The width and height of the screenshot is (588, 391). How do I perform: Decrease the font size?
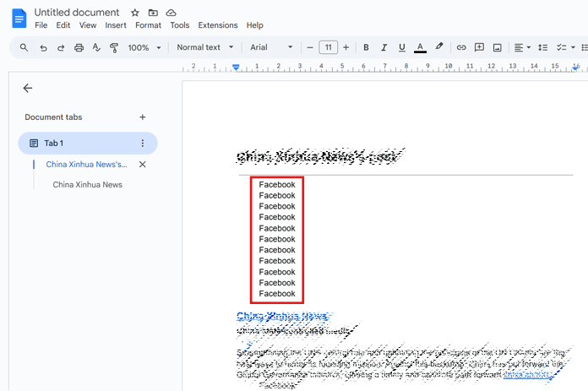coord(310,47)
